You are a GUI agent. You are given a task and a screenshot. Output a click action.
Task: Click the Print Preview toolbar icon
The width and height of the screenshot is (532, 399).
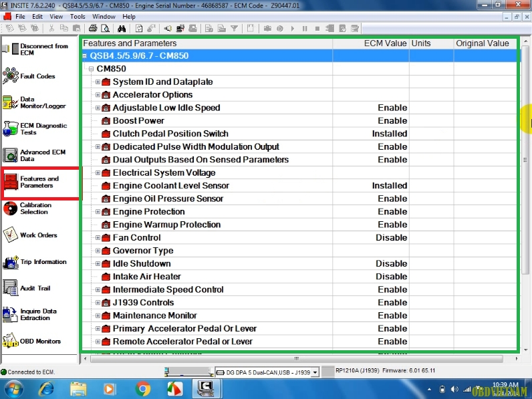tap(106, 29)
